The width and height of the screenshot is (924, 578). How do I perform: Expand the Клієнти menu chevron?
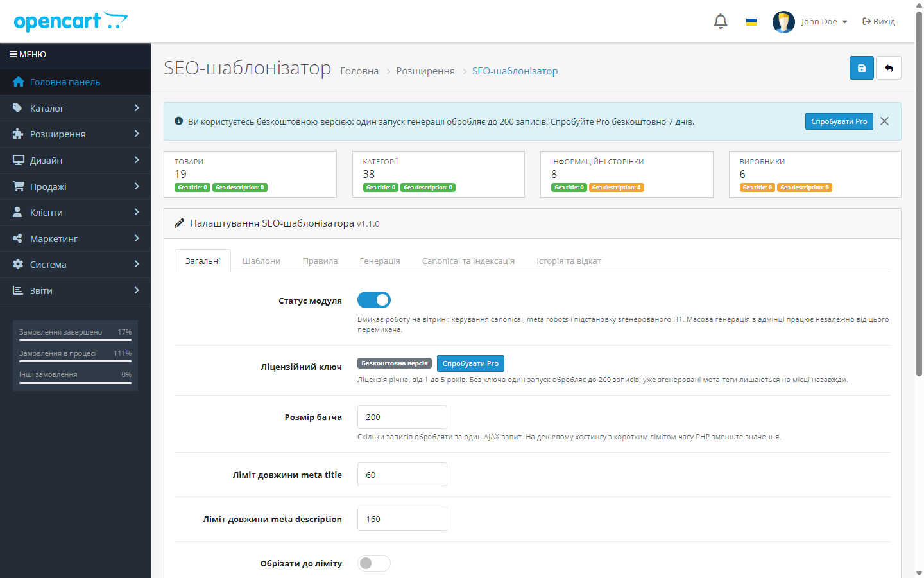click(x=137, y=212)
